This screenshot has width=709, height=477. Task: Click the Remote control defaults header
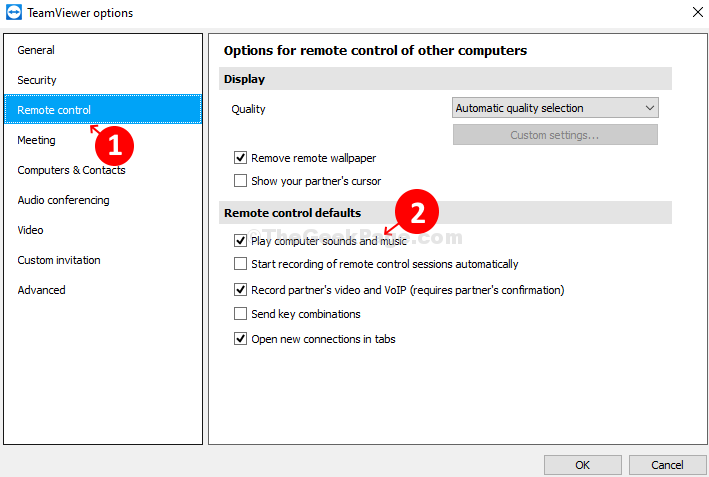445,213
